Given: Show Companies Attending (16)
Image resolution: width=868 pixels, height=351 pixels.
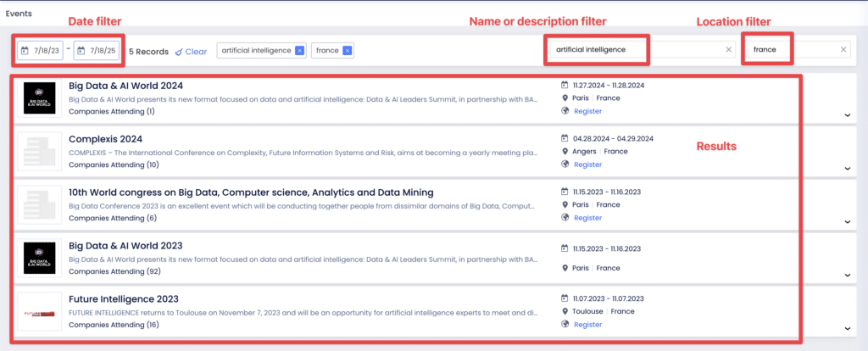Looking at the screenshot, I should [114, 325].
